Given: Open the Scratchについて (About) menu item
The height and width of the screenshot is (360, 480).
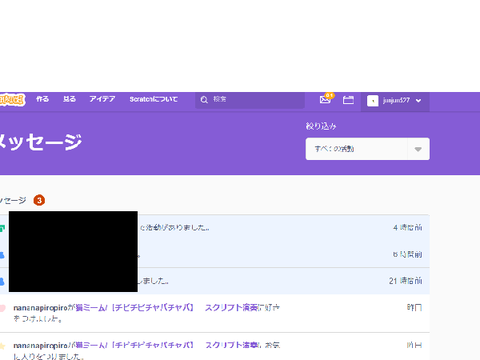Looking at the screenshot, I should tap(153, 99).
